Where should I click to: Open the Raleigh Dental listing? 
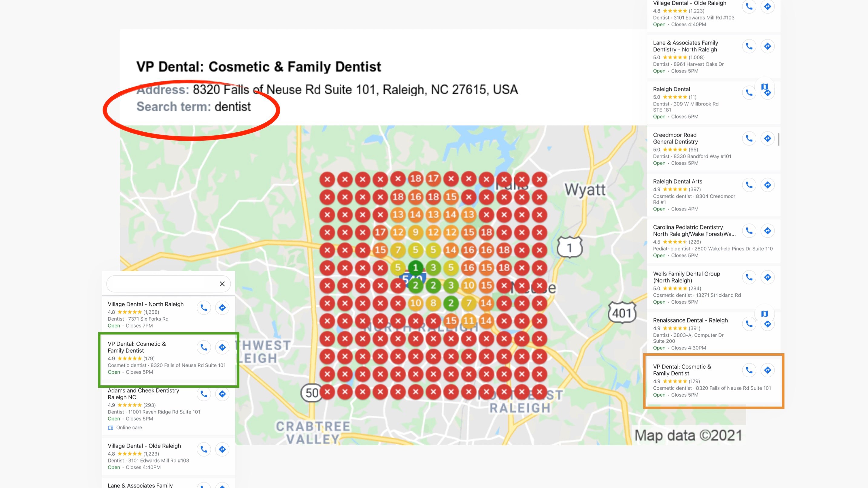click(672, 89)
